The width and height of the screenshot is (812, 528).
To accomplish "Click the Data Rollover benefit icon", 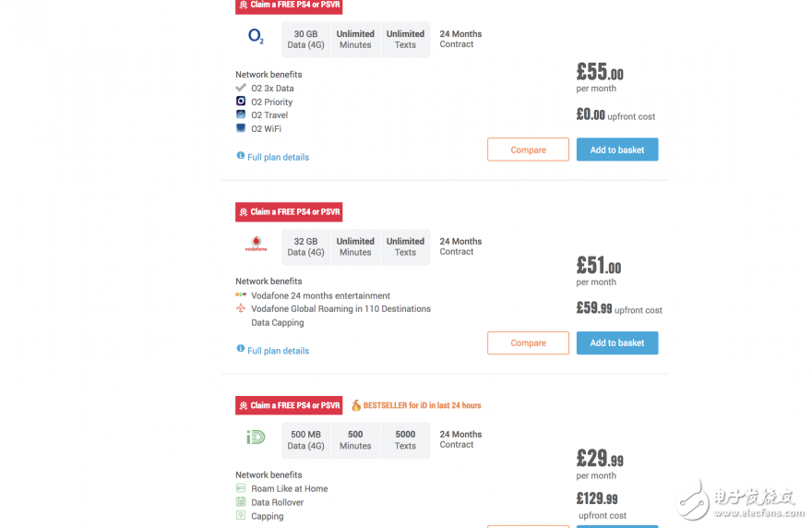I will point(241,502).
